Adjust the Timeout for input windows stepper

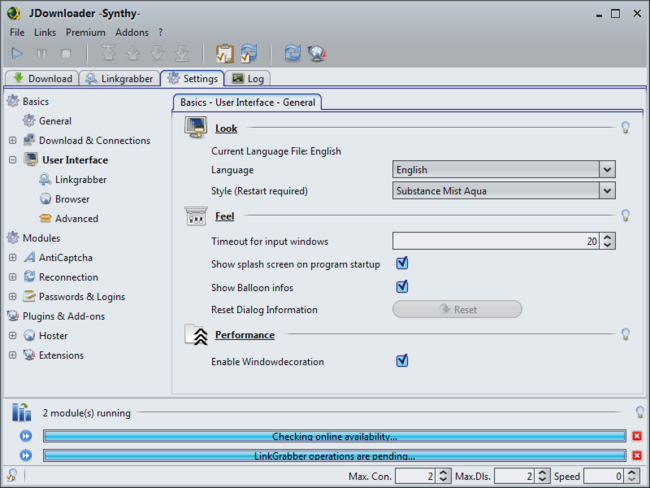(607, 241)
